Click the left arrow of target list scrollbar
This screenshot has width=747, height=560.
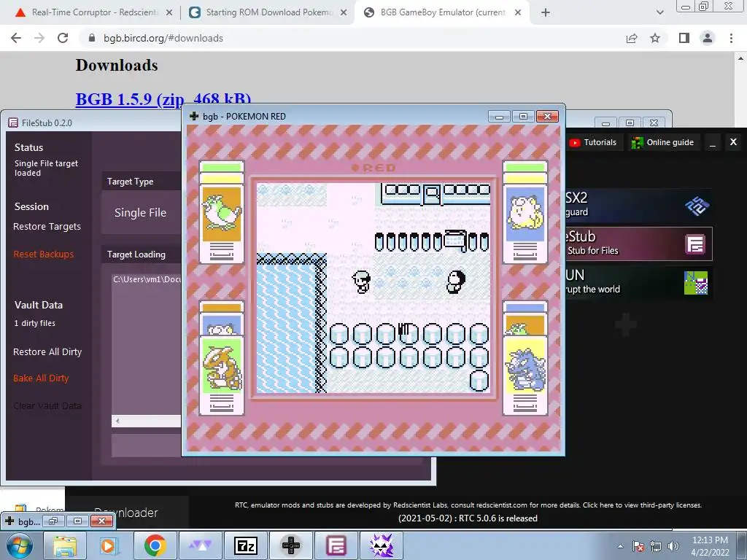coord(117,421)
